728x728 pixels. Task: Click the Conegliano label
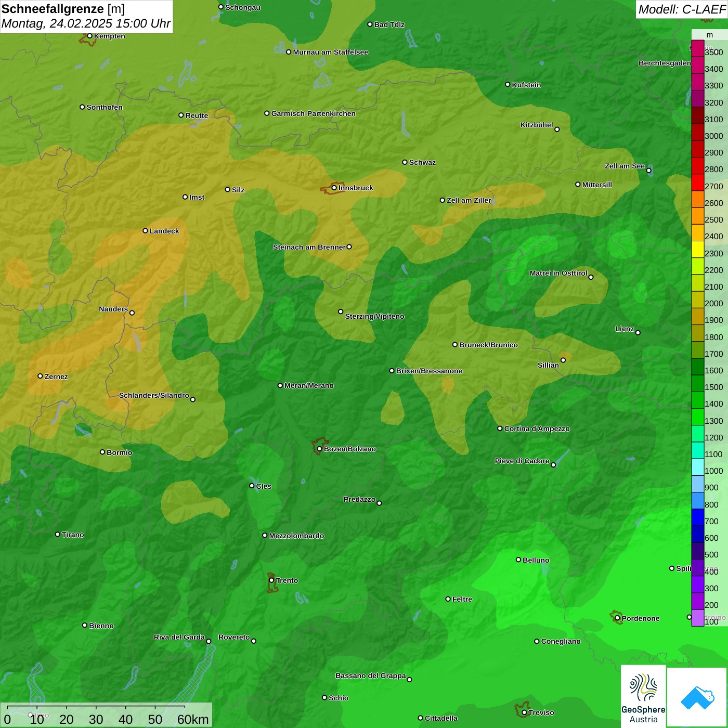click(561, 641)
